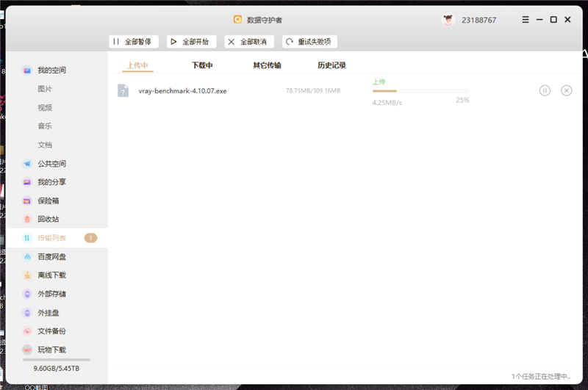The width and height of the screenshot is (588, 390).
Task: Click the transfer count badge showing 1
Action: click(x=90, y=238)
